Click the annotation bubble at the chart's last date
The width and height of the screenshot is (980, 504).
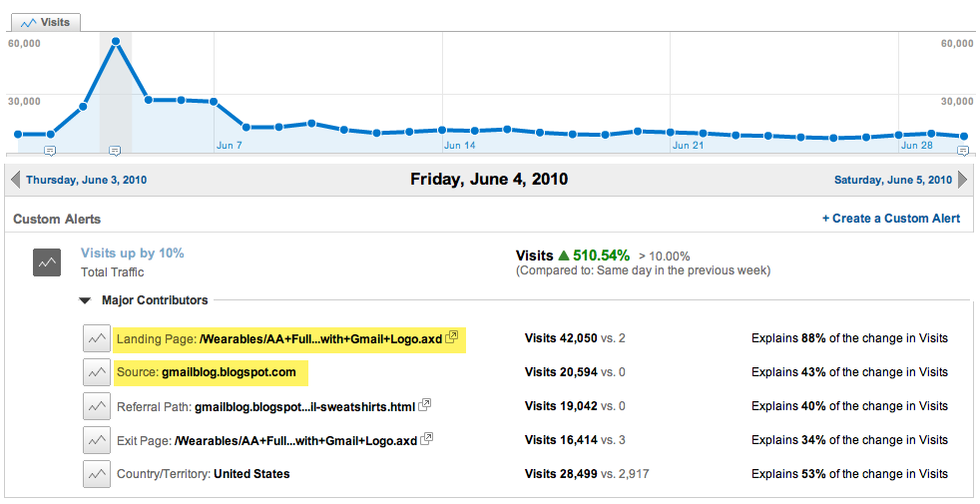pyautogui.click(x=963, y=151)
